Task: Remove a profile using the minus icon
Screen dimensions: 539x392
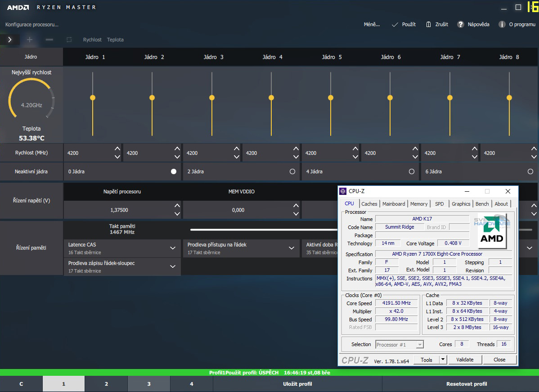Action: [49, 40]
